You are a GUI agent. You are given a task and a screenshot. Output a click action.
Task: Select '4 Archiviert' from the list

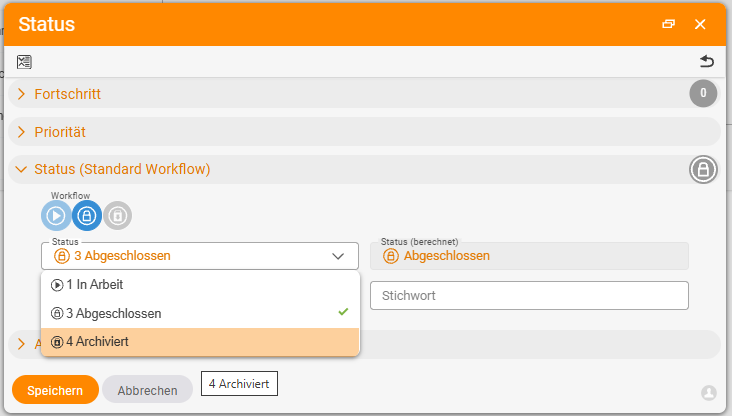(200, 342)
